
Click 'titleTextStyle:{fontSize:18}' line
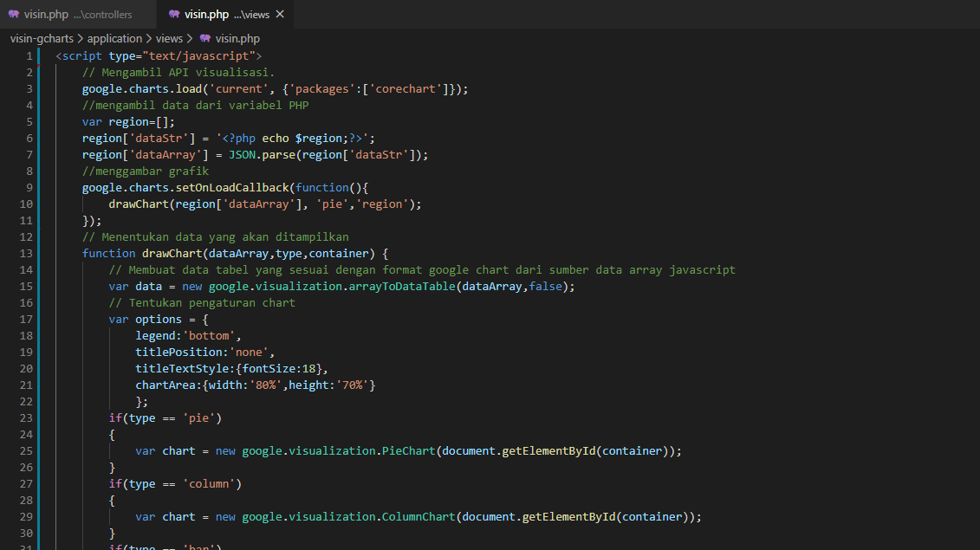tap(232, 369)
